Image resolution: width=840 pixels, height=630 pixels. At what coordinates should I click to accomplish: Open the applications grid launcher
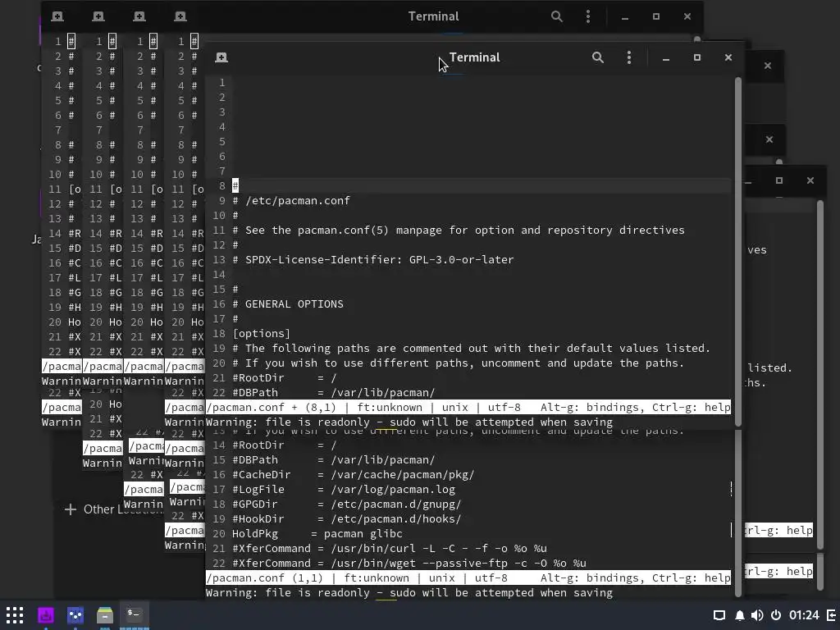15,615
